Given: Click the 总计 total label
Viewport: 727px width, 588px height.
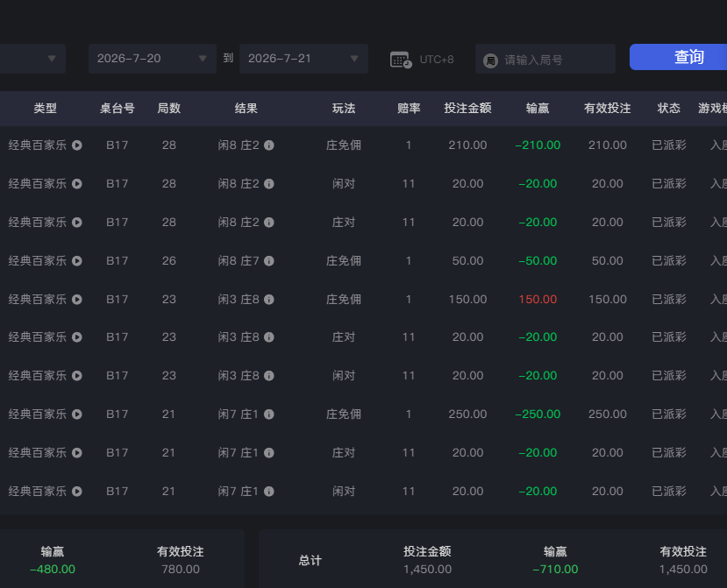Looking at the screenshot, I should click(x=310, y=561).
